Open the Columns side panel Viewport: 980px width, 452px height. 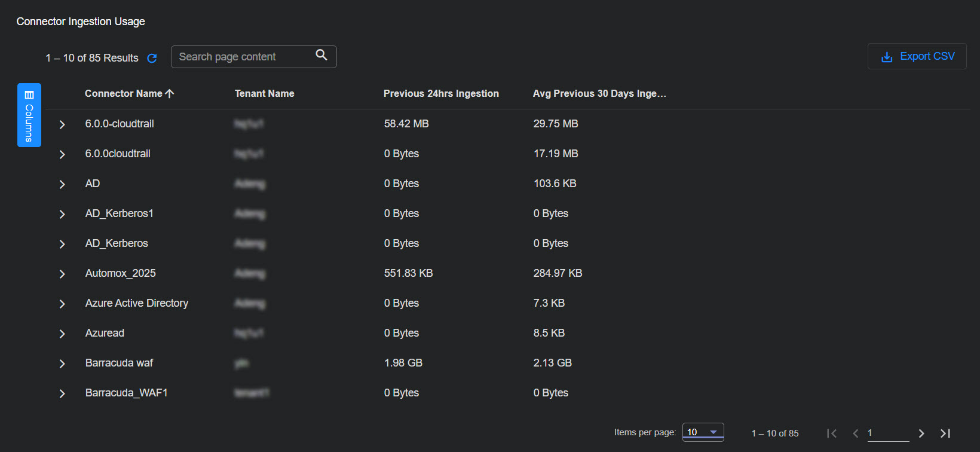(x=29, y=115)
